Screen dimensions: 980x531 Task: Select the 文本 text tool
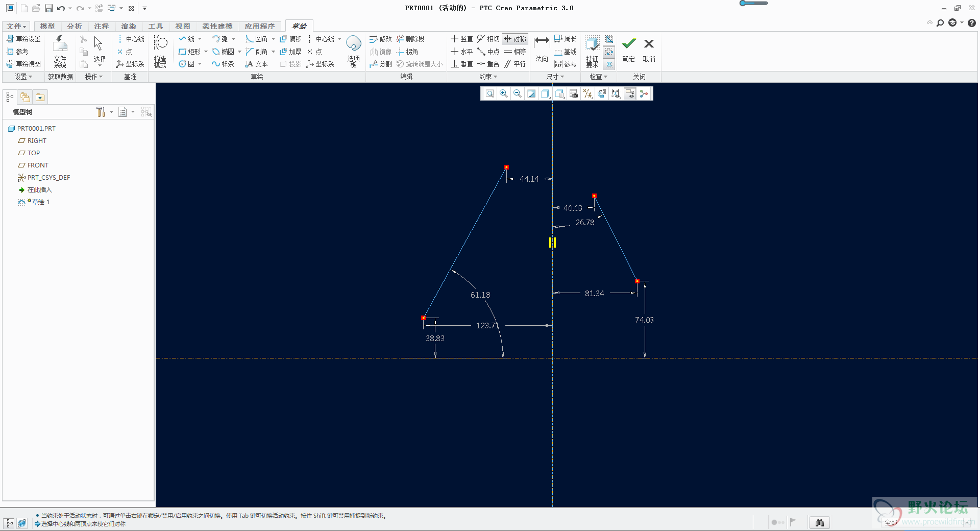tap(256, 64)
